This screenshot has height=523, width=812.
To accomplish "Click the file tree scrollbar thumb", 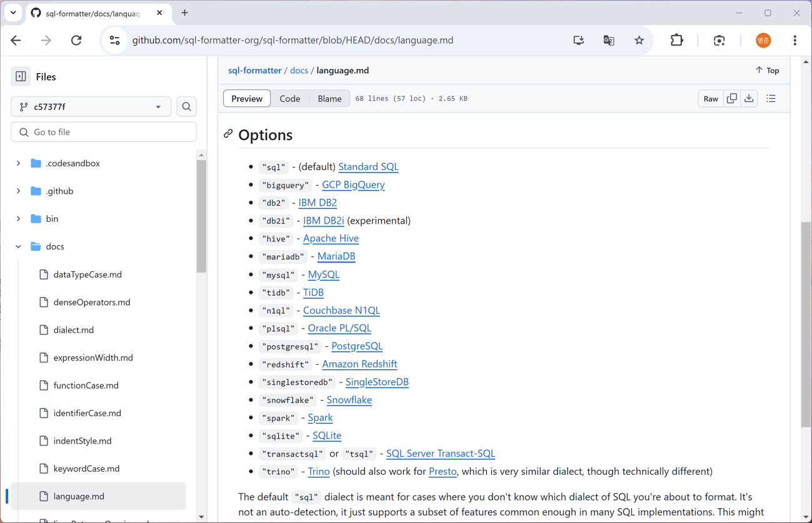I will [x=201, y=216].
